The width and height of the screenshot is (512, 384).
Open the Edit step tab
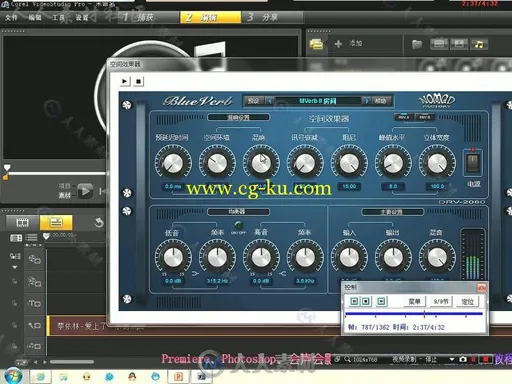(x=210, y=17)
